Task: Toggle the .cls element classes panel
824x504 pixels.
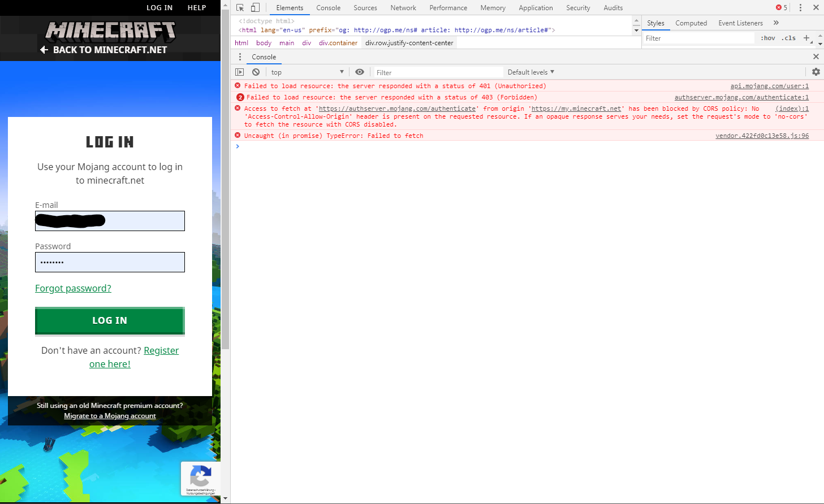Action: pyautogui.click(x=788, y=38)
